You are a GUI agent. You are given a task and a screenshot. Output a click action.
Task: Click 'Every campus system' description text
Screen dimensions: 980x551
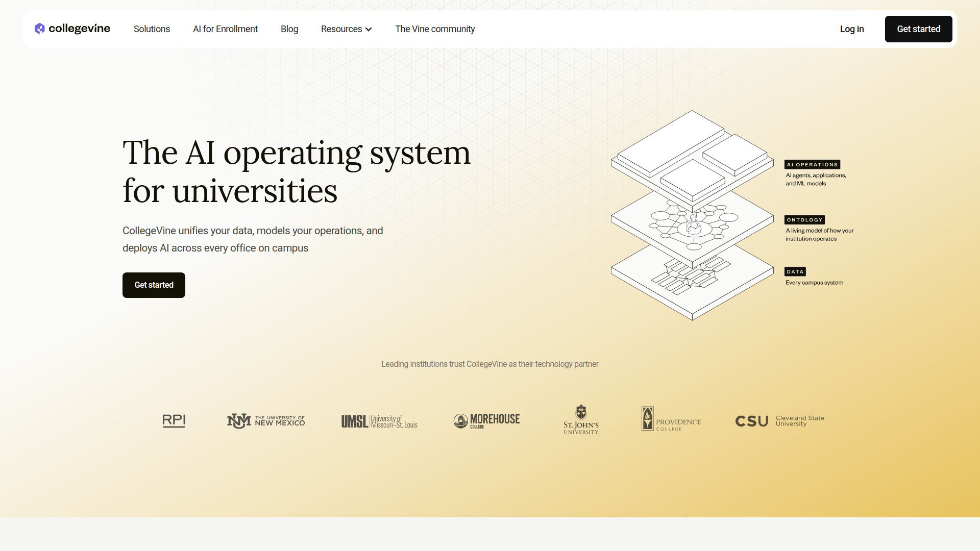[x=814, y=283]
